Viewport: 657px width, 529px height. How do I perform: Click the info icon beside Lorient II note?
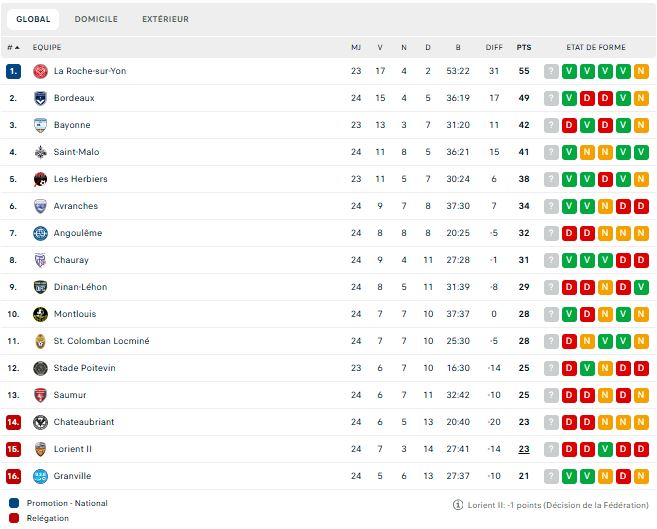coord(458,505)
